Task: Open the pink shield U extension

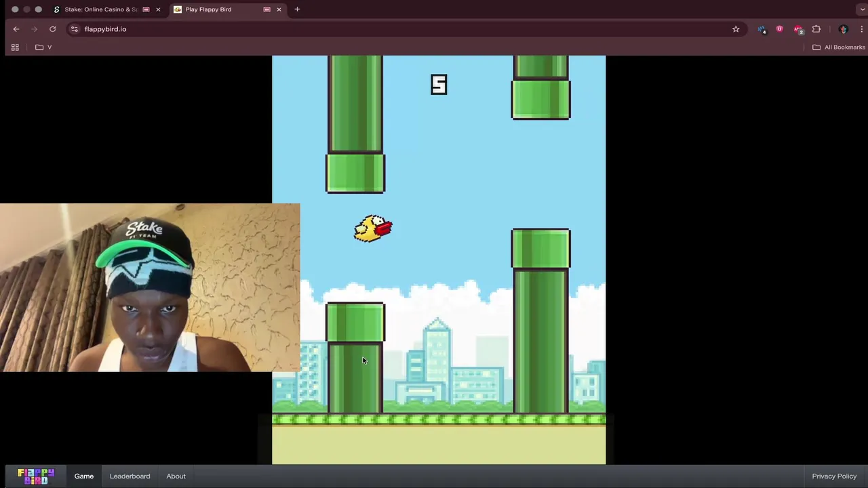Action: pos(780,29)
